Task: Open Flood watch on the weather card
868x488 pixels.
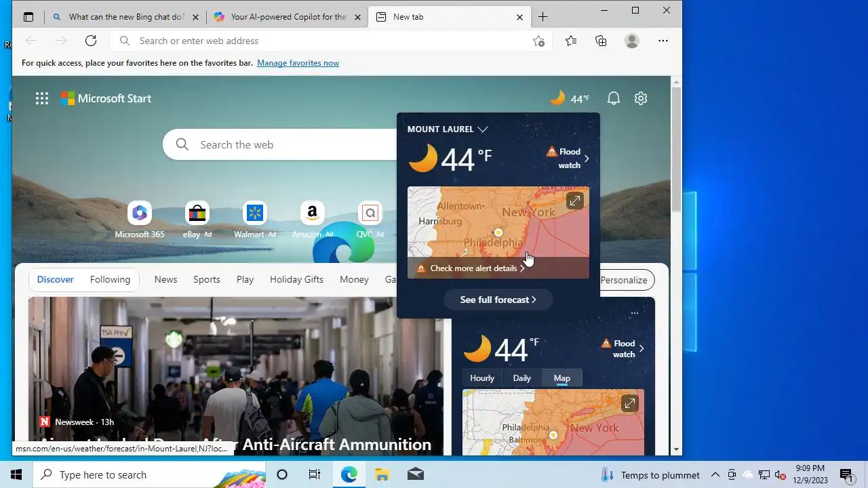Action: click(x=623, y=349)
